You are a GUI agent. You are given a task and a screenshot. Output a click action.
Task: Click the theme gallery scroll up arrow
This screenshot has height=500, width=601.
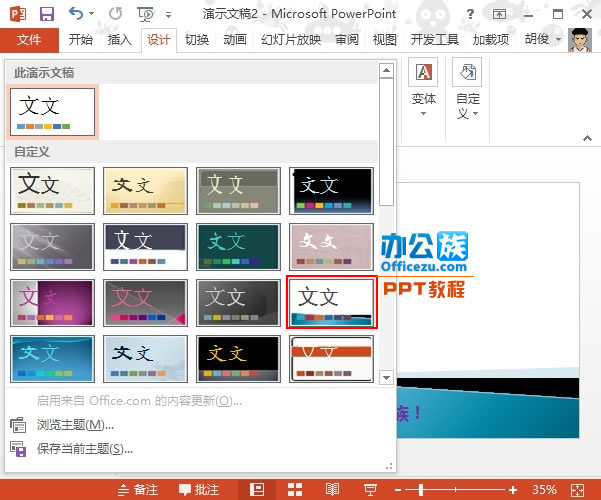pos(386,71)
